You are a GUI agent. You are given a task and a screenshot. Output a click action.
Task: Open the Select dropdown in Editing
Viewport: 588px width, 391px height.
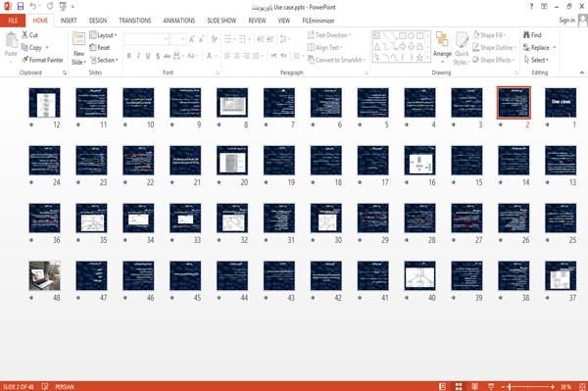pos(536,60)
